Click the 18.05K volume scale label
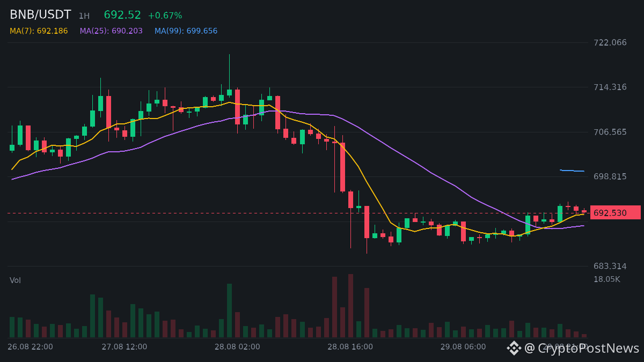This screenshot has width=644, height=362. pos(607,279)
